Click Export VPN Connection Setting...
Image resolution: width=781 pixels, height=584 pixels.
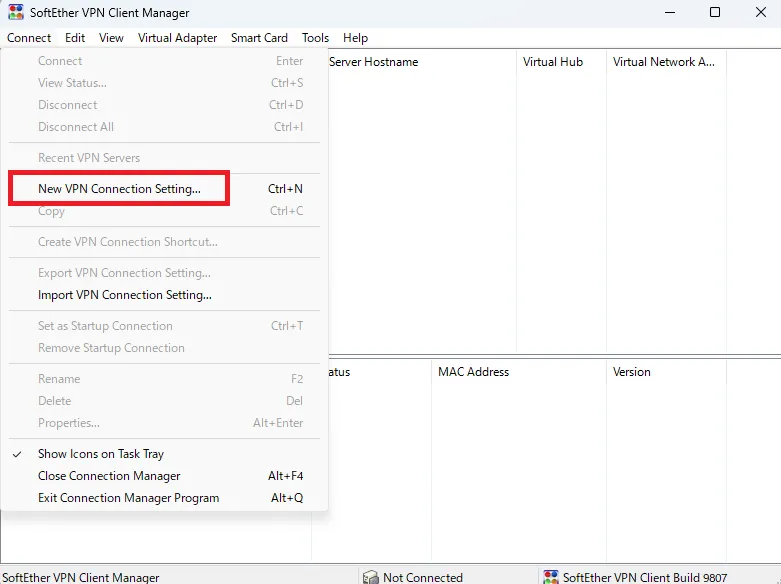click(164, 273)
